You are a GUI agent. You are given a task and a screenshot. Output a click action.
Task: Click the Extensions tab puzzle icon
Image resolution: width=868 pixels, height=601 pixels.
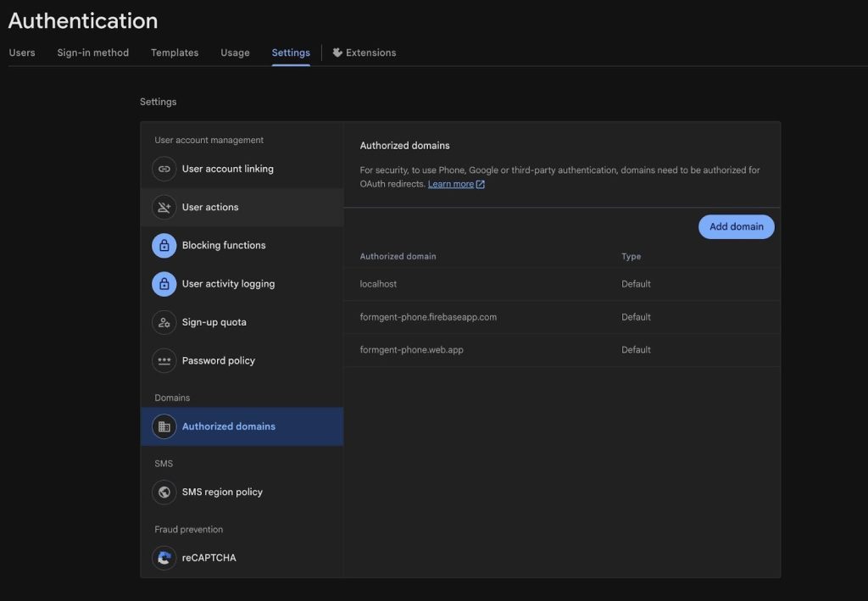(337, 53)
